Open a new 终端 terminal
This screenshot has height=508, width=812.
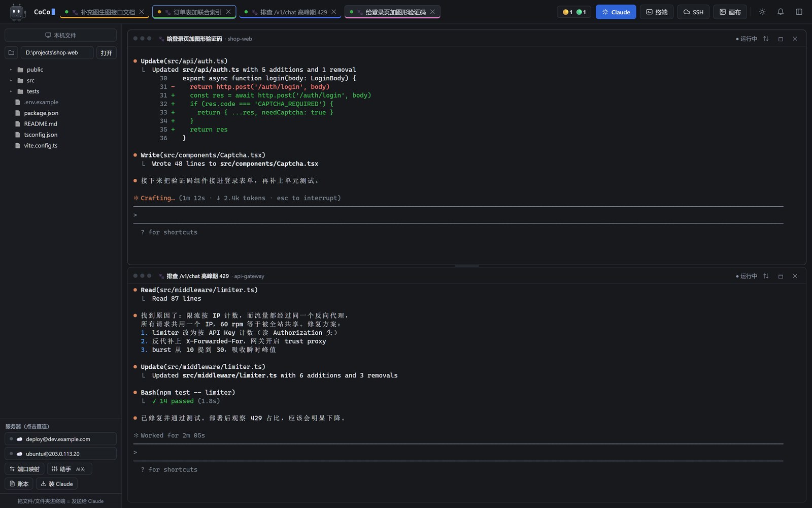657,12
